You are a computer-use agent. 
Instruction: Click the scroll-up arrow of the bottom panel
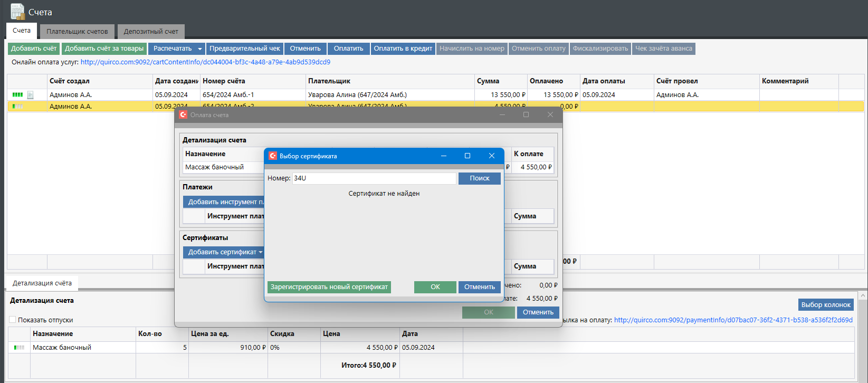click(863, 296)
